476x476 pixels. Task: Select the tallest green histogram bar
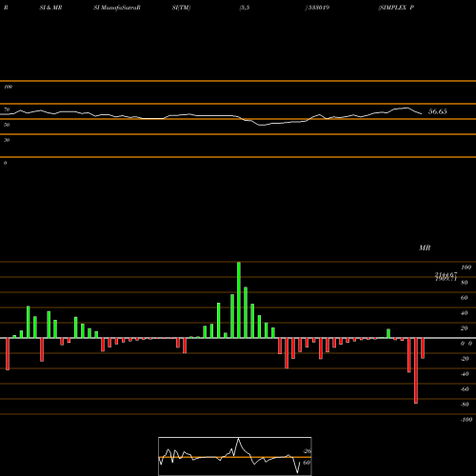(239, 300)
